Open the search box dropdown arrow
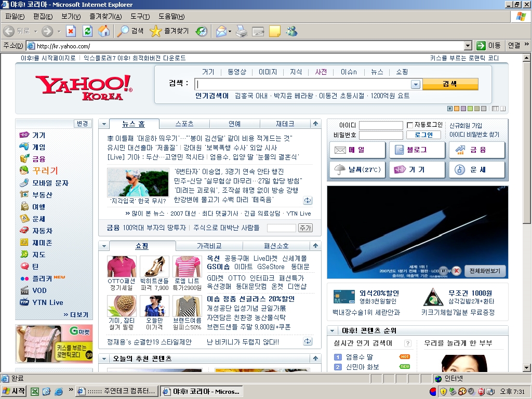 tap(416, 84)
